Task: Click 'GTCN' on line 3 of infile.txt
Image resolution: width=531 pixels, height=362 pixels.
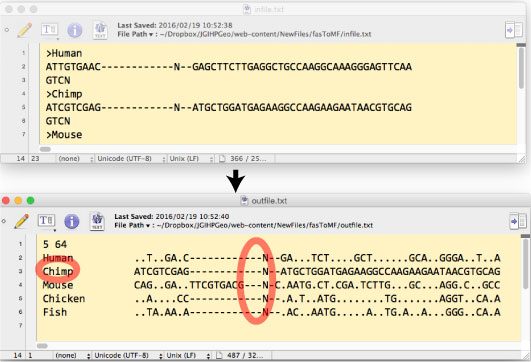Action: [58, 80]
